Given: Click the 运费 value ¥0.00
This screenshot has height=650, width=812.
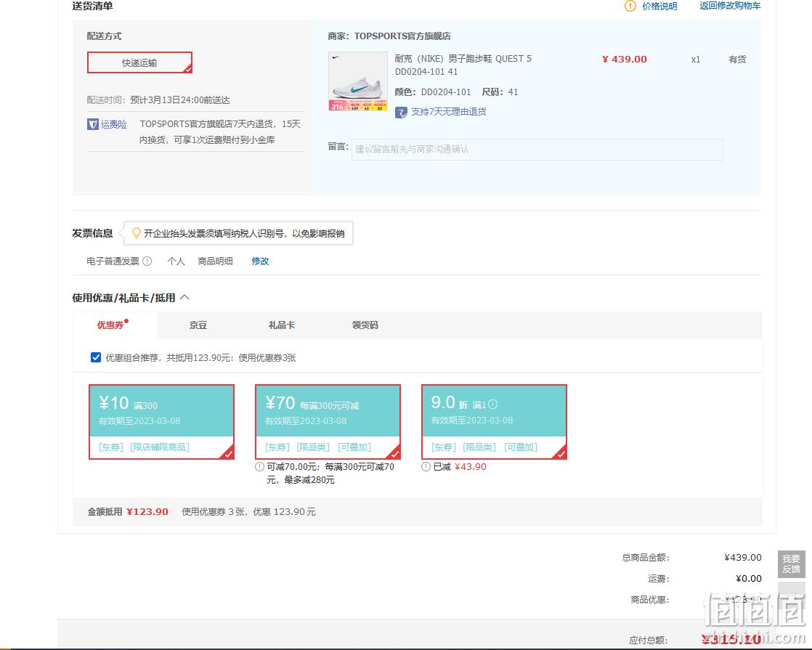Looking at the screenshot, I should [749, 579].
